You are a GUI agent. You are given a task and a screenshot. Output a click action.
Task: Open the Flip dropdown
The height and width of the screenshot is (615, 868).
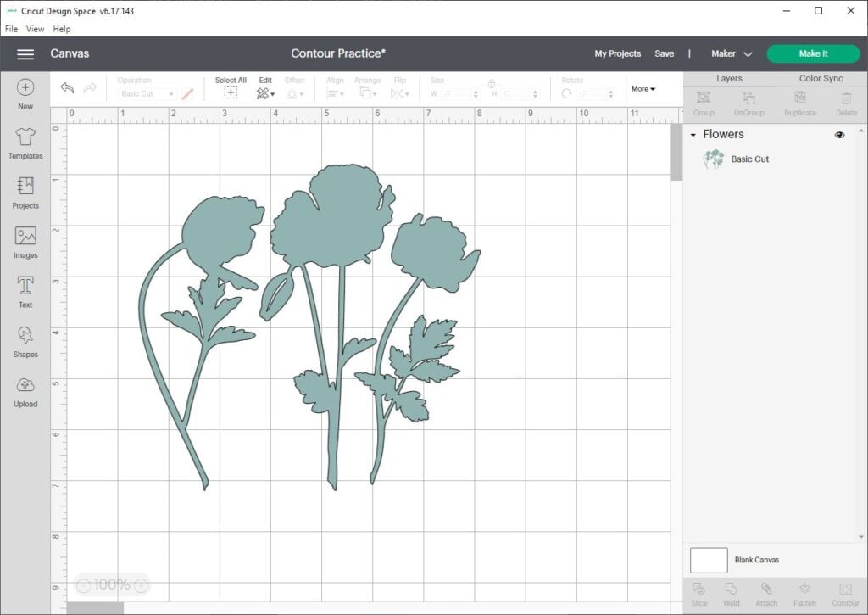[400, 93]
